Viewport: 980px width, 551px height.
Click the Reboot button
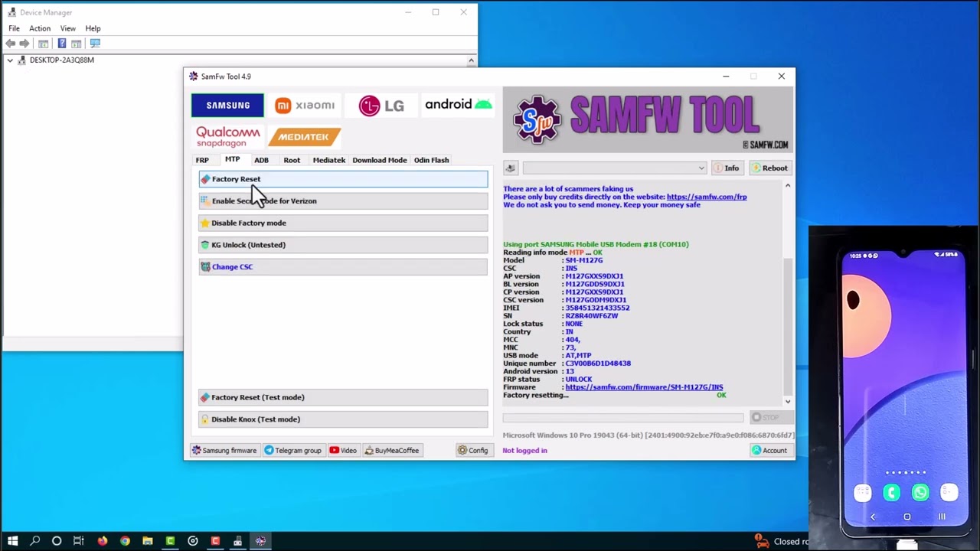click(769, 168)
